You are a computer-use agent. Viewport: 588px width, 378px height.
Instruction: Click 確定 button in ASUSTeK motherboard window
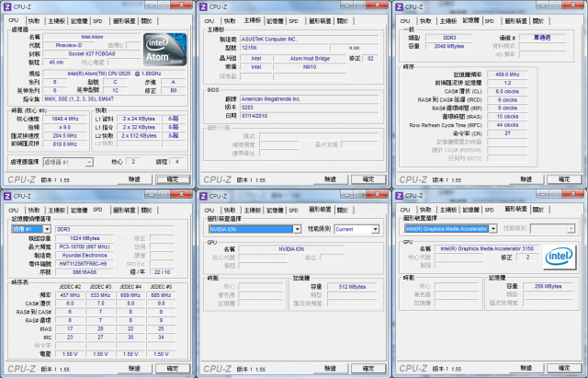368,179
